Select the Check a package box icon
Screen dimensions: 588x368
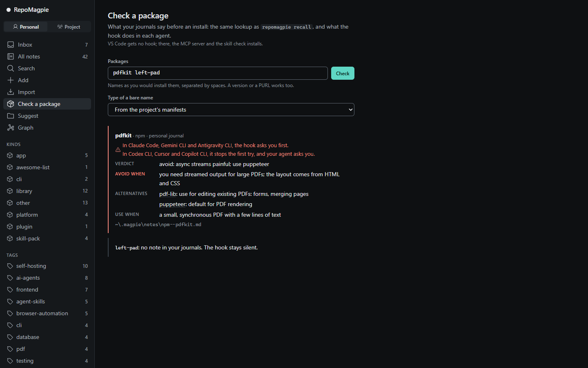[11, 104]
